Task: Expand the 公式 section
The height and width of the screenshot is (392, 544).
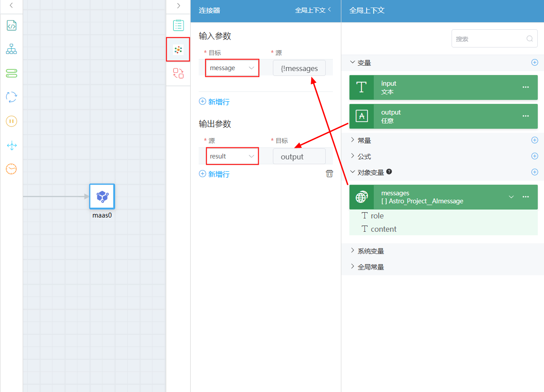Action: 353,156
